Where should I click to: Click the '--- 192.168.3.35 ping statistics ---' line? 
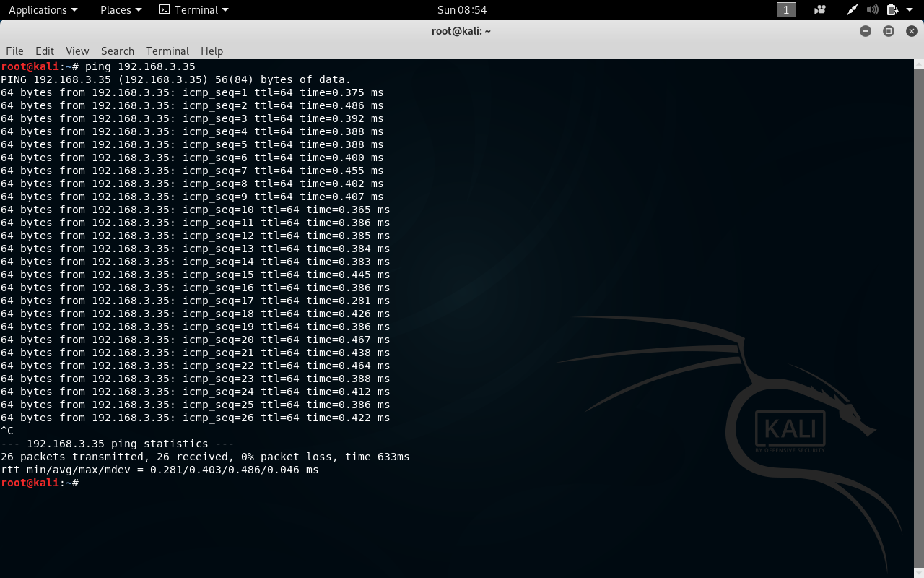tap(118, 444)
